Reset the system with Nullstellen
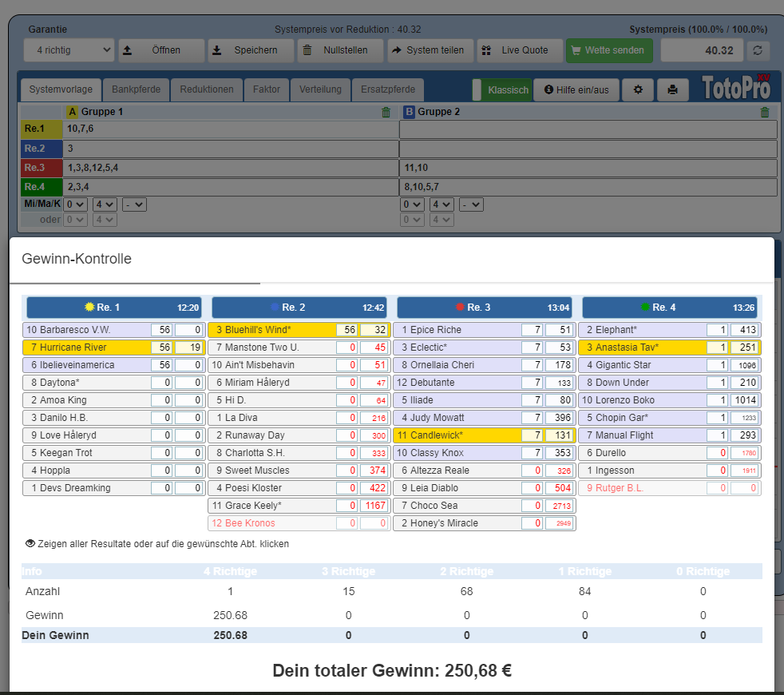The height and width of the screenshot is (695, 784). click(340, 50)
